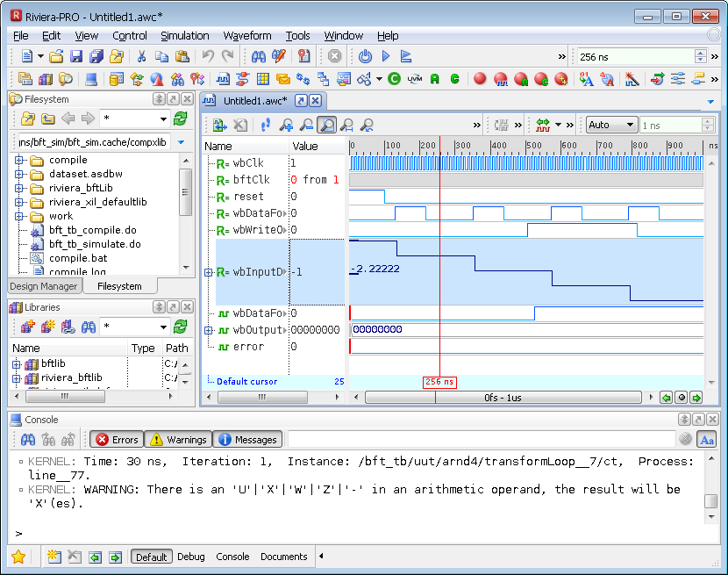Toggle the Errors filter in Console
The image size is (728, 575).
pos(117,439)
